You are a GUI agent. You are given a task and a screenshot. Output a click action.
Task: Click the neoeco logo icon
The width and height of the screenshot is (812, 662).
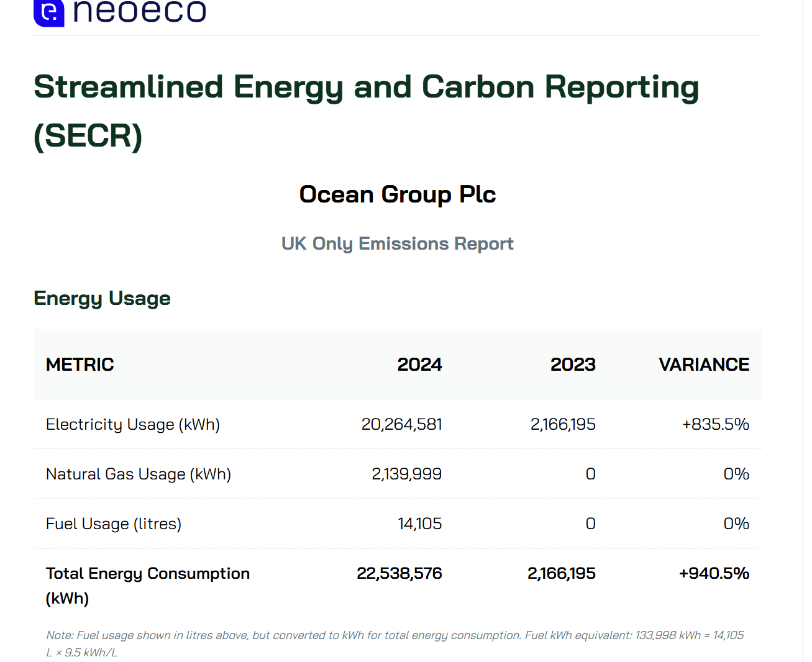[x=49, y=12]
